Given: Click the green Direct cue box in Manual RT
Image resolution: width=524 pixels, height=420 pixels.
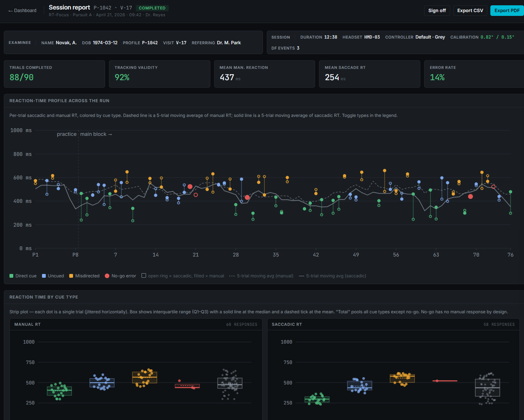Looking at the screenshot, I should tap(59, 391).
